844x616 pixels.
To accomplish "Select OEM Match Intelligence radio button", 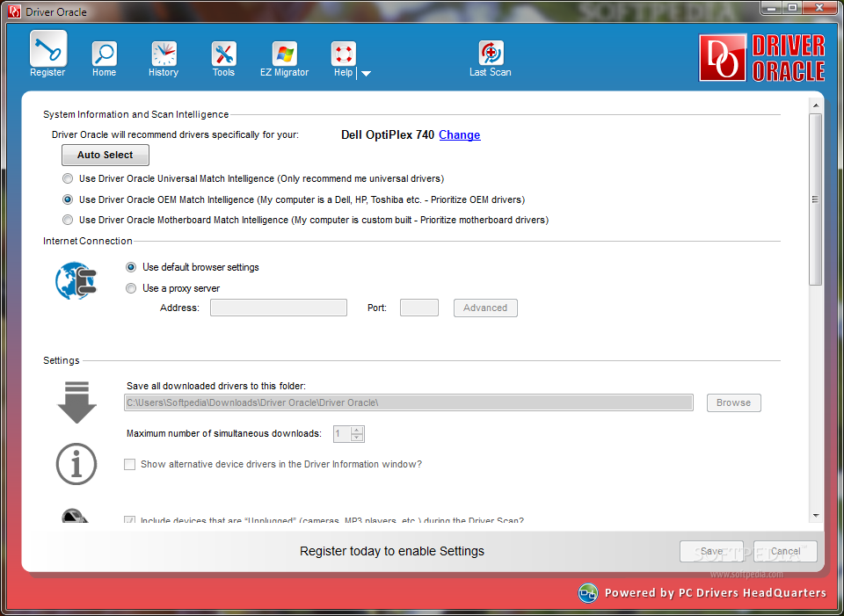I will pos(68,199).
